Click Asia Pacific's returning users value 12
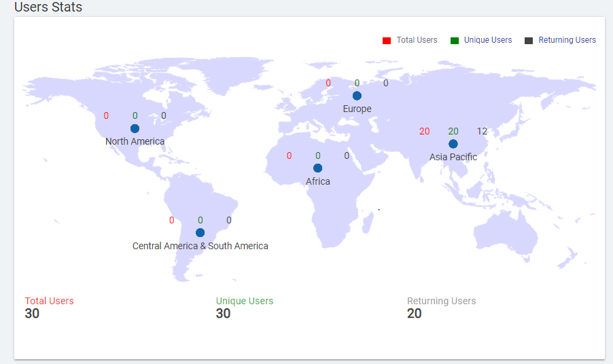This screenshot has height=364, width=613. 482,131
